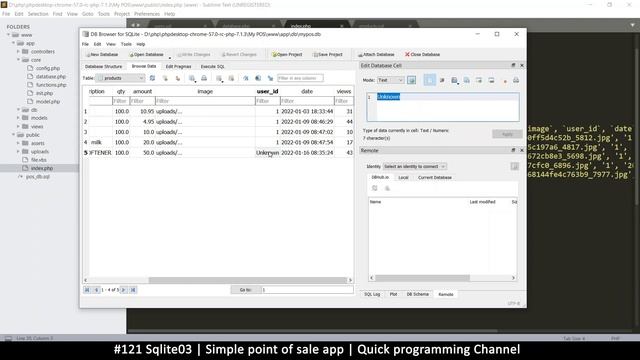
Task: Open the Identity select dropdown
Action: (x=414, y=167)
